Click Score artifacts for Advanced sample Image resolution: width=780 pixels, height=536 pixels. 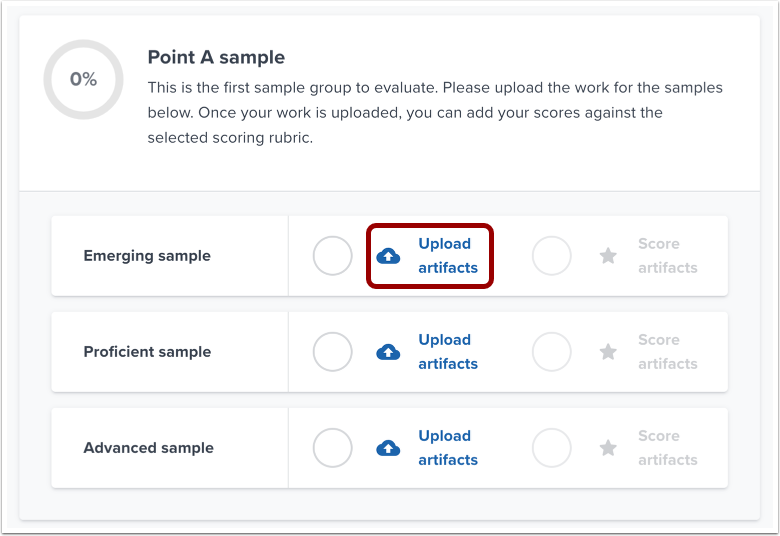[x=667, y=448]
